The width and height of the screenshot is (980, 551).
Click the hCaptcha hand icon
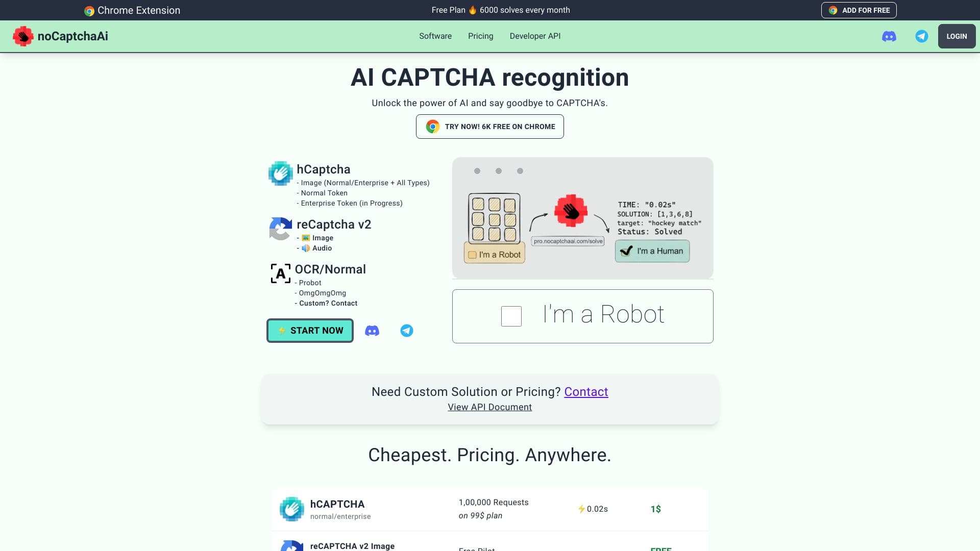(280, 173)
